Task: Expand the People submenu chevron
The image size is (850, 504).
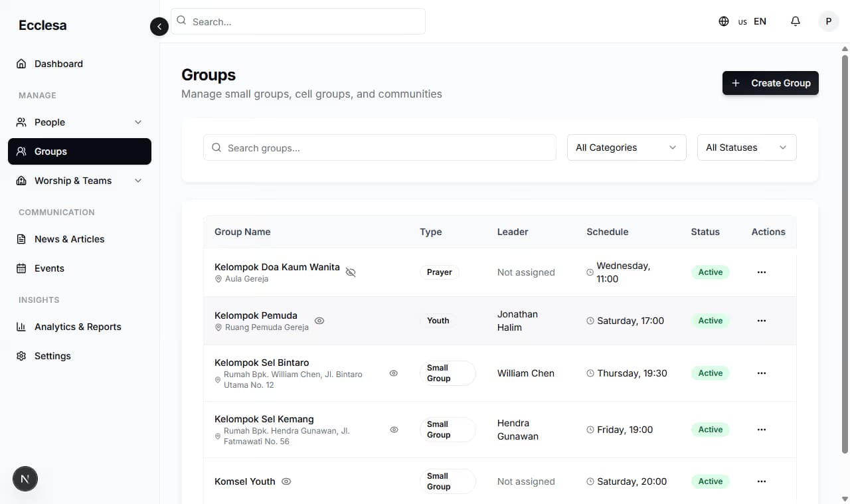Action: coord(138,122)
